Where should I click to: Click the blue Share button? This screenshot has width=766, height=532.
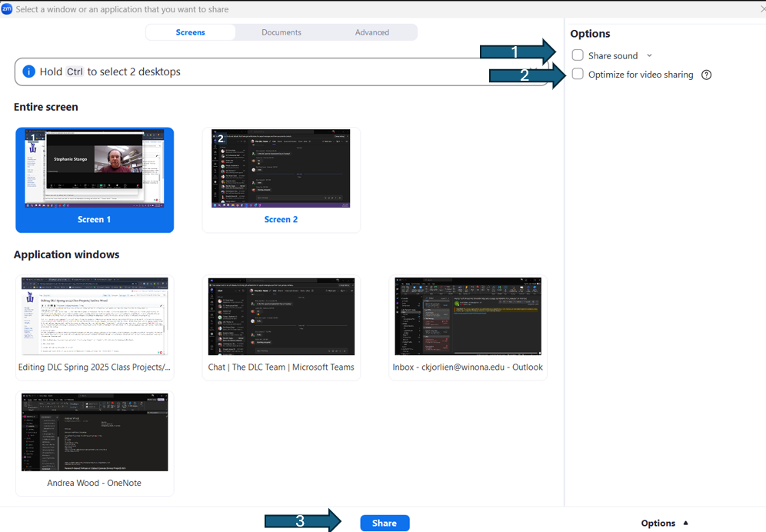(385, 523)
